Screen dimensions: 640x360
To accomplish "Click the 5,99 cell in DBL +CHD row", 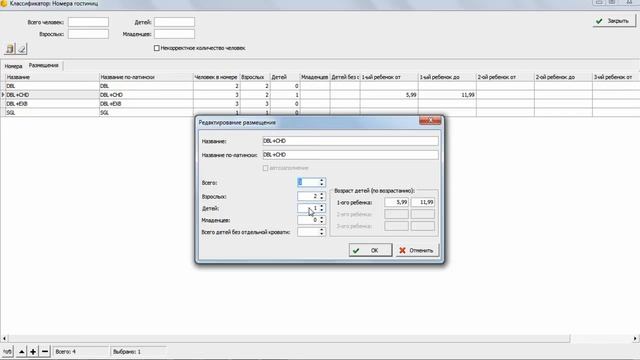I will (x=389, y=95).
